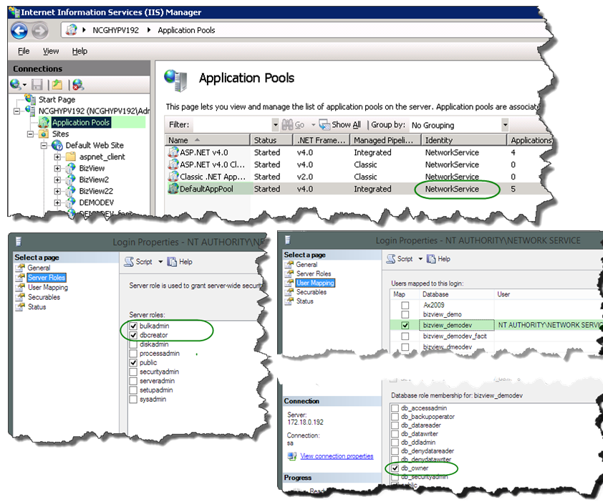Select Ax2009 database Map checkbox

click(405, 305)
